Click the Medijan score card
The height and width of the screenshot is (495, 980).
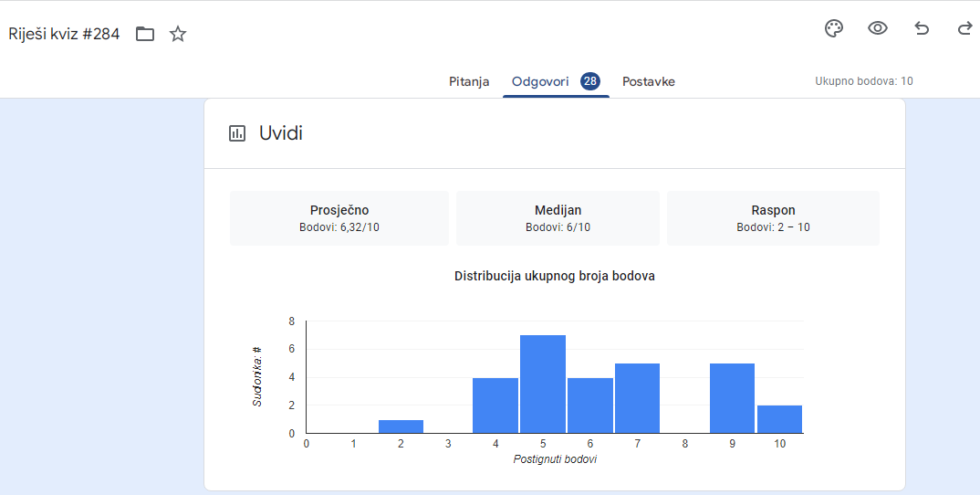tap(558, 218)
